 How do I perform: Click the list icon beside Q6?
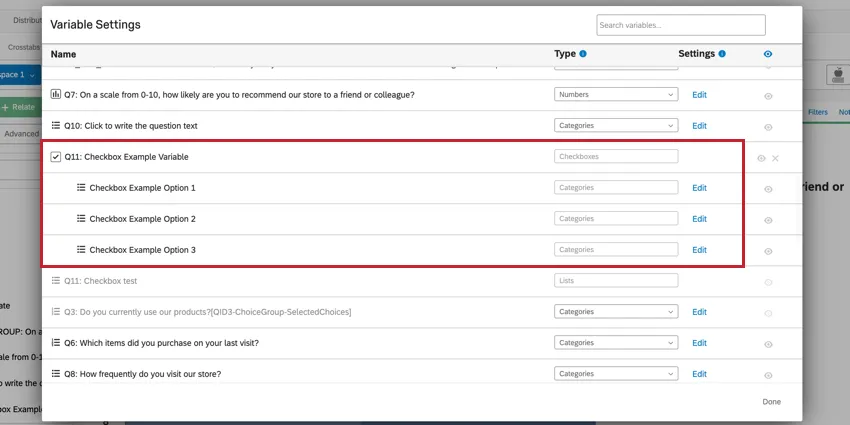[x=56, y=343]
